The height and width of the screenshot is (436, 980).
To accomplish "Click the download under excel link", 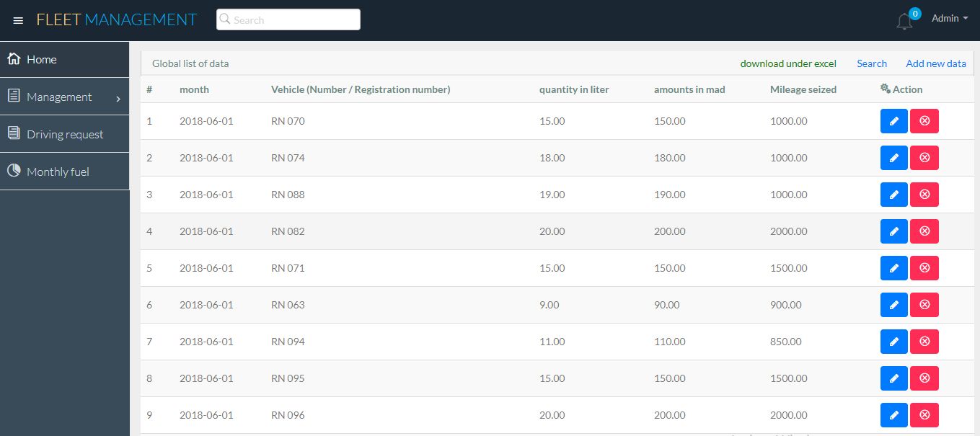I will tap(788, 63).
